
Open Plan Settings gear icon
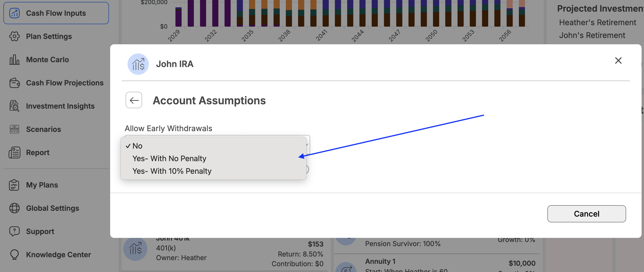[x=14, y=36]
